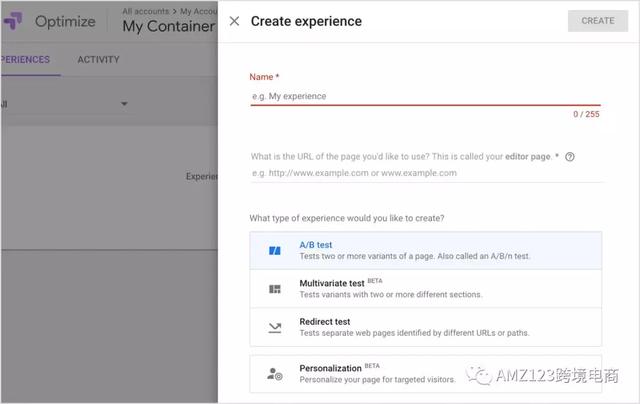Click the Optimize logo icon
Image resolution: width=640 pixels, height=404 pixels.
coord(13,21)
